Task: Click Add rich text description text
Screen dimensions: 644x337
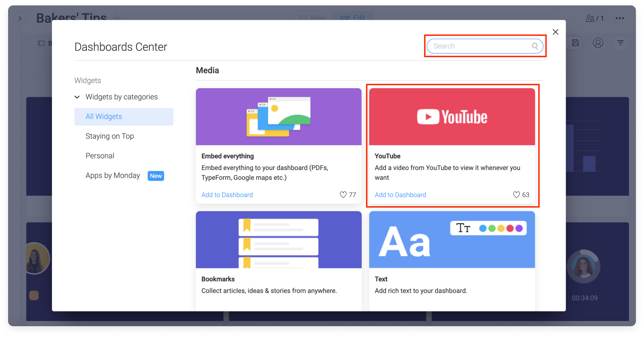Action: [421, 291]
